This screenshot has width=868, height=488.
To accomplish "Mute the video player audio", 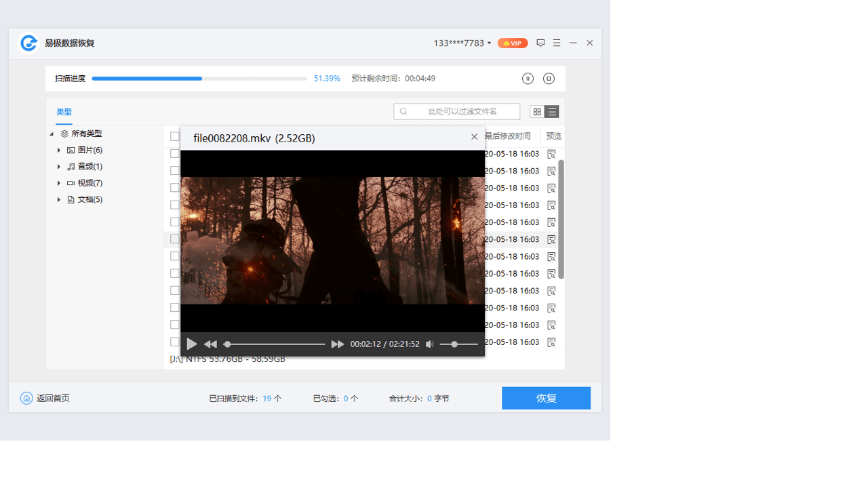I will 429,344.
